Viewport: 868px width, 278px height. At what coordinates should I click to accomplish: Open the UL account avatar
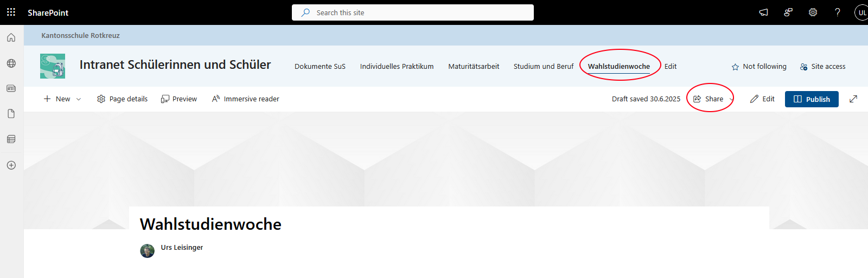click(x=861, y=12)
